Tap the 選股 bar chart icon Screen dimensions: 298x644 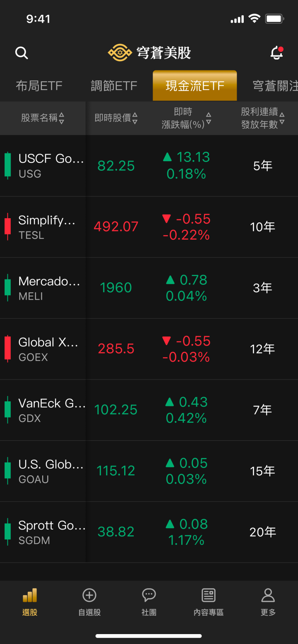(30, 595)
